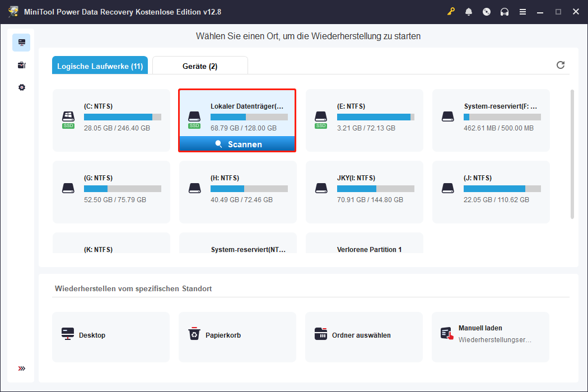Click the bootable media disc icon
588x392 pixels.
(x=487, y=12)
